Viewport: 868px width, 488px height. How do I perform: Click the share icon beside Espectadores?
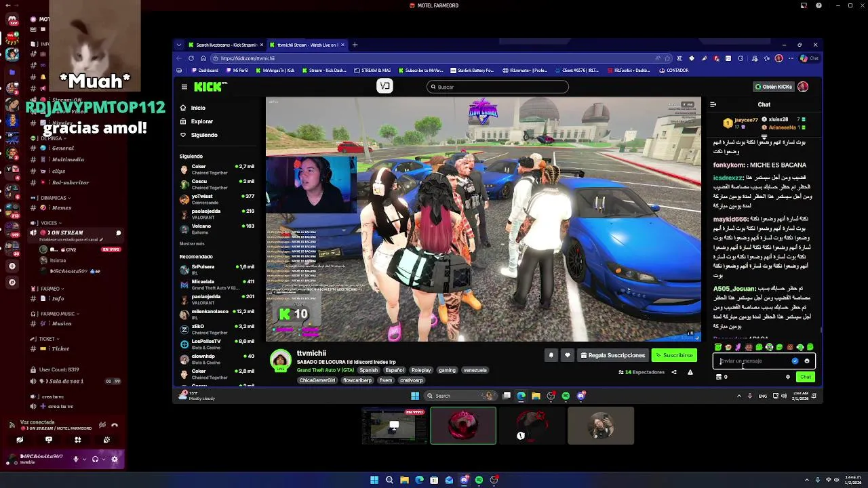673,372
